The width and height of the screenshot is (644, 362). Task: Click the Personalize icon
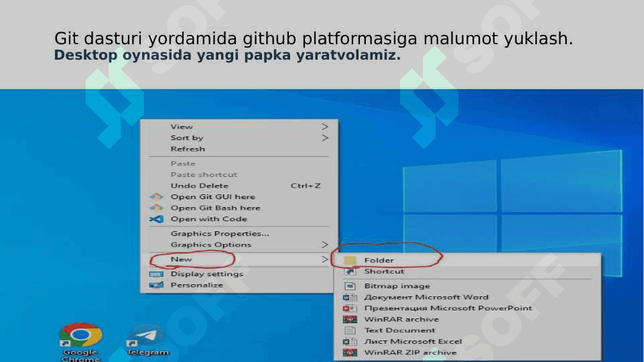tap(157, 285)
